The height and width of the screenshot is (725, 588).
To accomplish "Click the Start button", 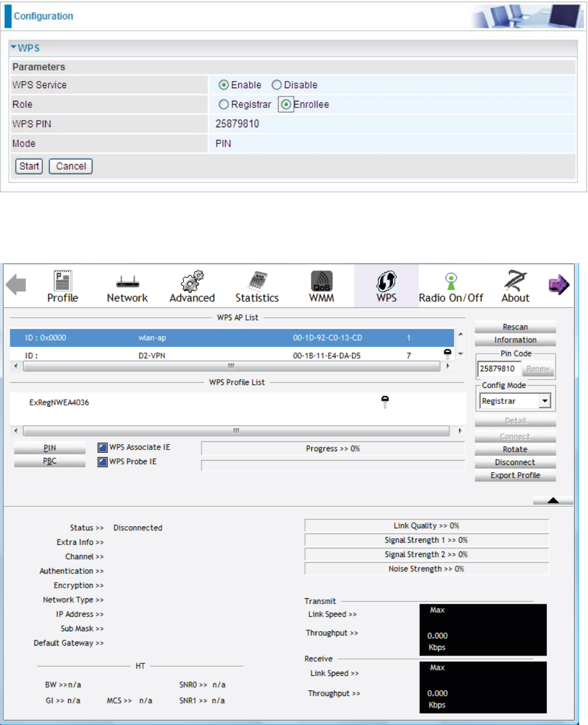I will 29,166.
